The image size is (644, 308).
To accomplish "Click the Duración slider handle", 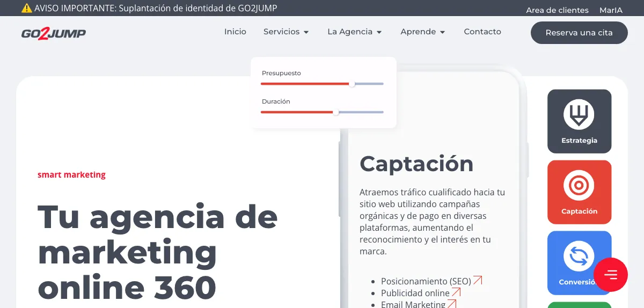I will 336,112.
